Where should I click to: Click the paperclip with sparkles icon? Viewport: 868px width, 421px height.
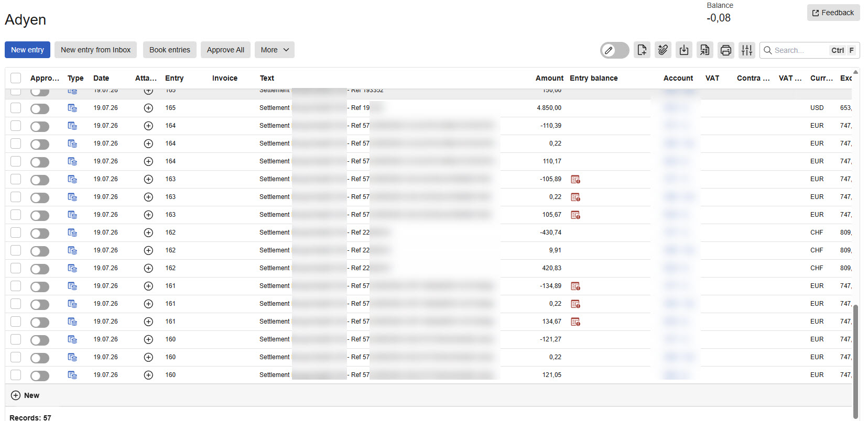pos(663,50)
